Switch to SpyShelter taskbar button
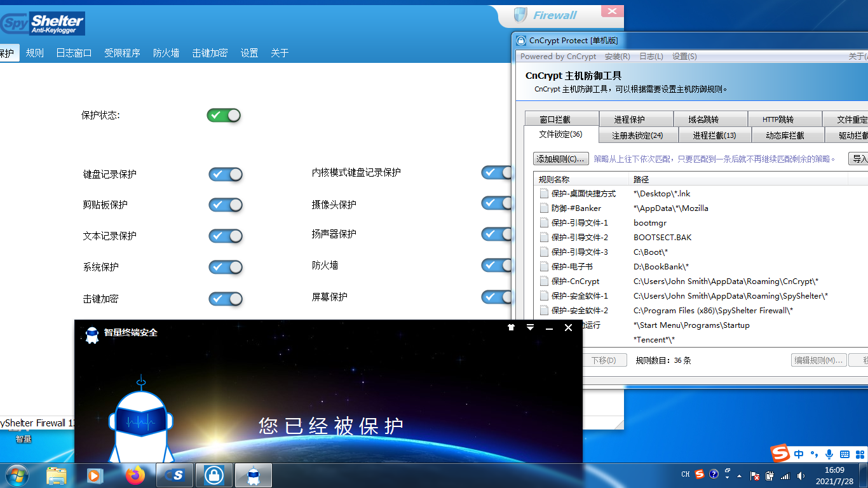This screenshot has height=488, width=868. [175, 475]
